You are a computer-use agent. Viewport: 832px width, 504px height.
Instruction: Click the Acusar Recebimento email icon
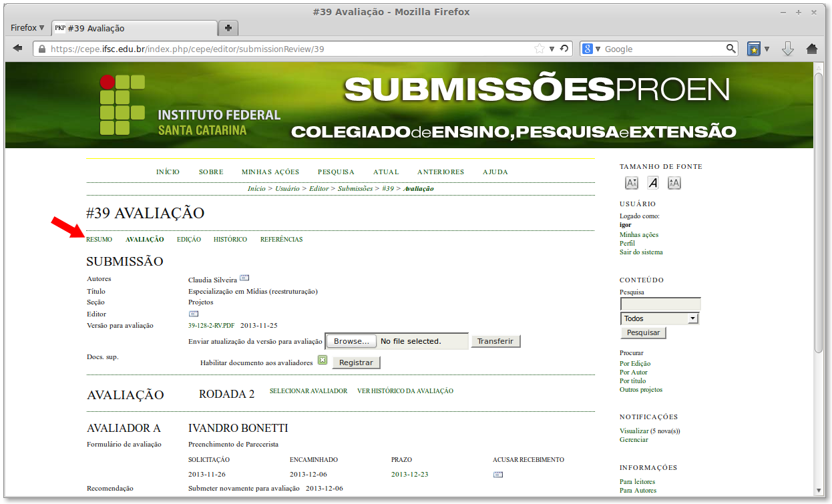[x=498, y=474]
